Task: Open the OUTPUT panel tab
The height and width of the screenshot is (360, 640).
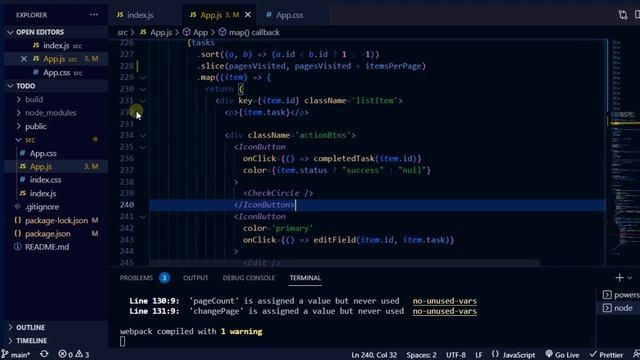Action: tap(196, 278)
